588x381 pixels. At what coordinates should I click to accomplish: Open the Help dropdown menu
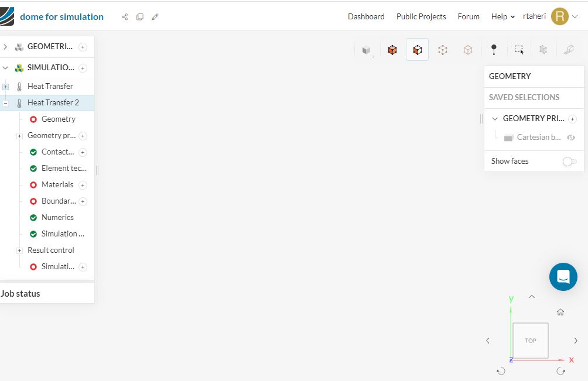pos(502,16)
